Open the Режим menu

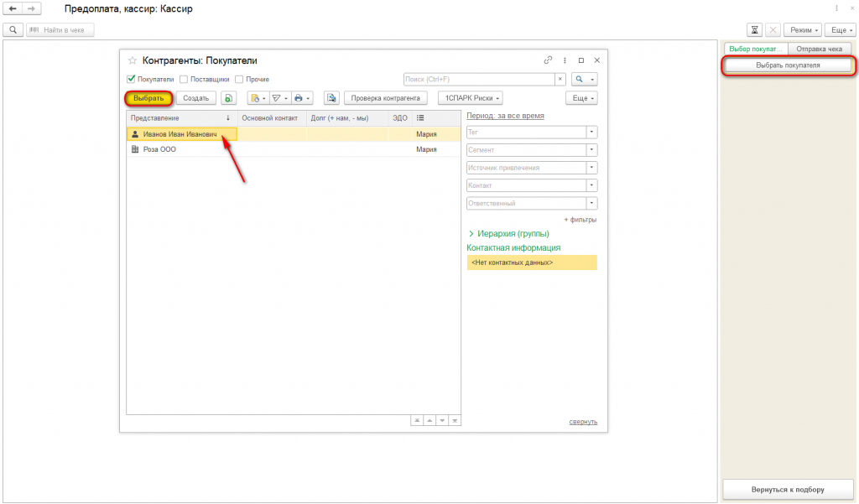[803, 30]
